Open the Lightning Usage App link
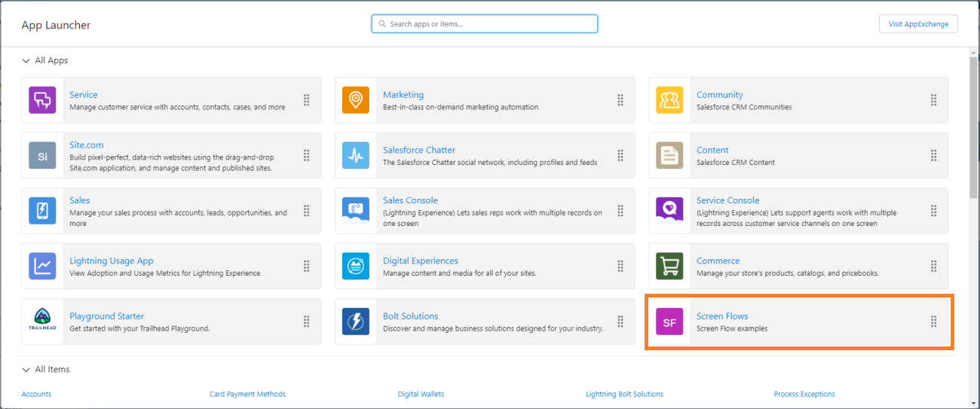This screenshot has height=409, width=980. click(112, 261)
